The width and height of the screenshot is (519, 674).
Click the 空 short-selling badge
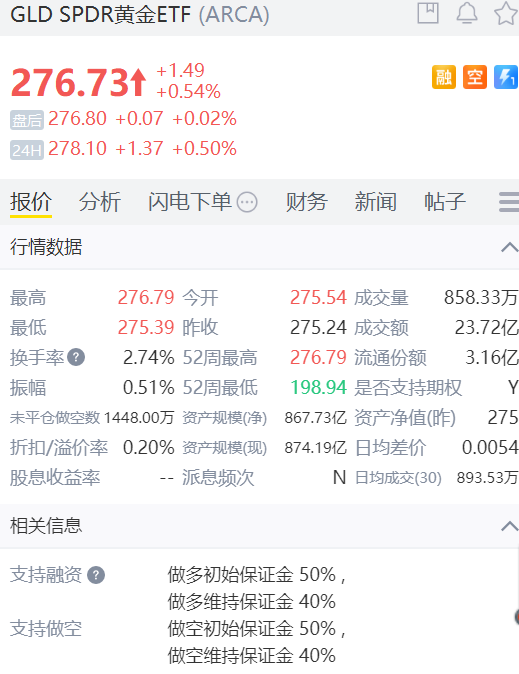pos(475,77)
